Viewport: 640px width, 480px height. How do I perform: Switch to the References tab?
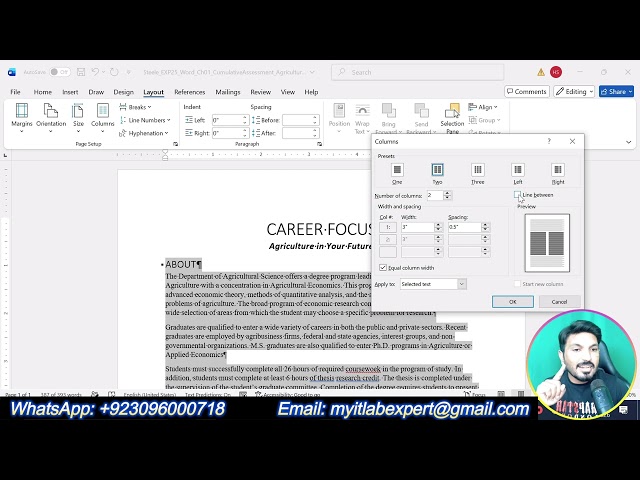pyautogui.click(x=189, y=92)
